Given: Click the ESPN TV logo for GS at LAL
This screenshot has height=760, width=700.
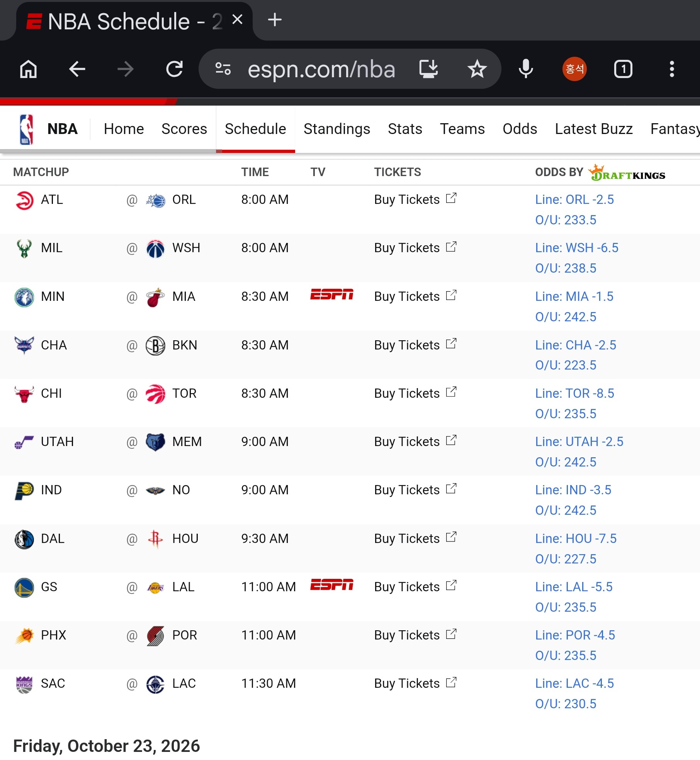Looking at the screenshot, I should (x=332, y=585).
